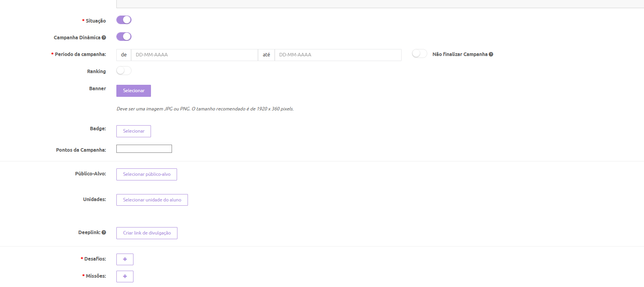Add a new mission with Missões plus icon
The image size is (644, 287).
point(125,276)
